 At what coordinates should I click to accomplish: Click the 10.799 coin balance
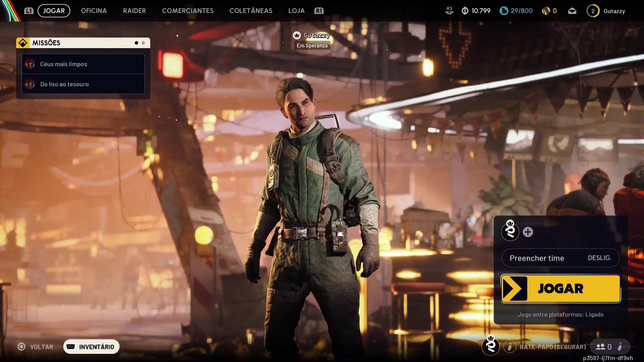(x=481, y=11)
